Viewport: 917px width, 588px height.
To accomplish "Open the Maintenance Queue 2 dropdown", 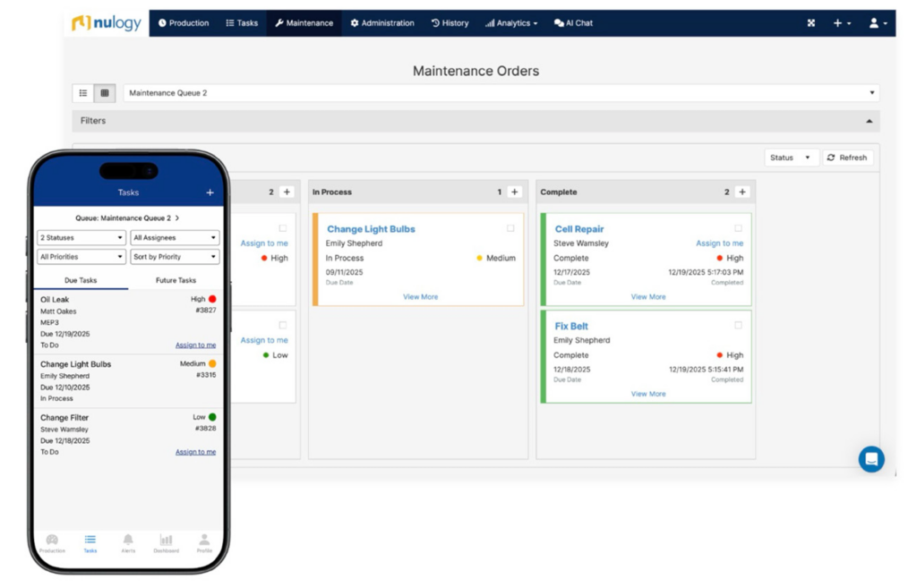I will point(871,92).
